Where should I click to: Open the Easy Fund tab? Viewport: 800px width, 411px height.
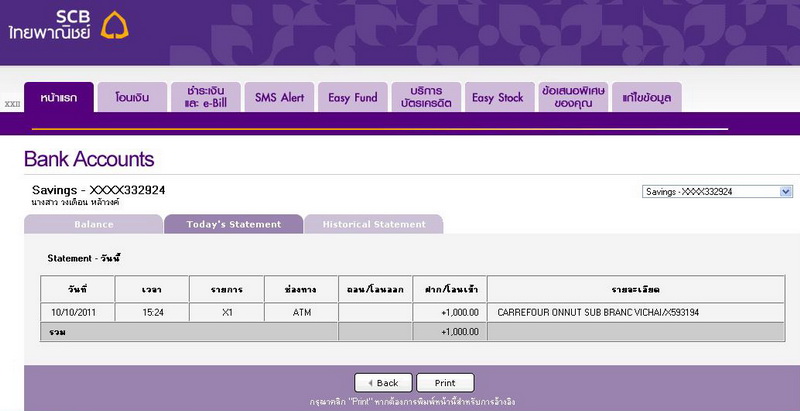[352, 98]
